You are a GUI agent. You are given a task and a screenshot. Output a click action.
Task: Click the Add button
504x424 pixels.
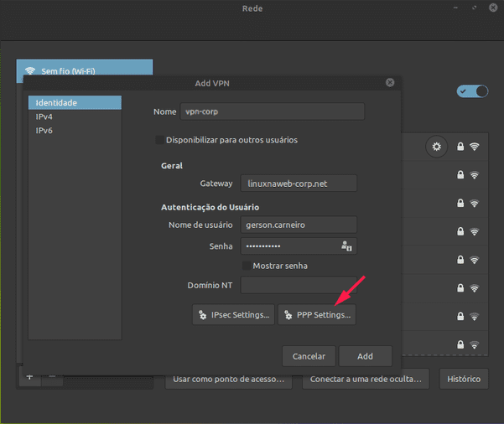tap(366, 356)
